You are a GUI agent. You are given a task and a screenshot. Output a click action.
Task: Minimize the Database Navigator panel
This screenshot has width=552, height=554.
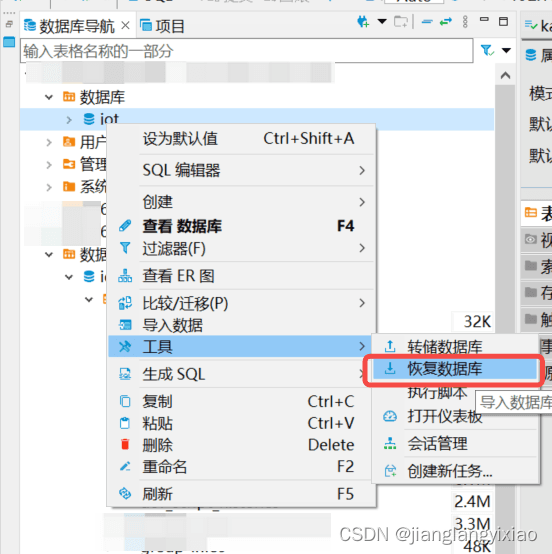(485, 19)
